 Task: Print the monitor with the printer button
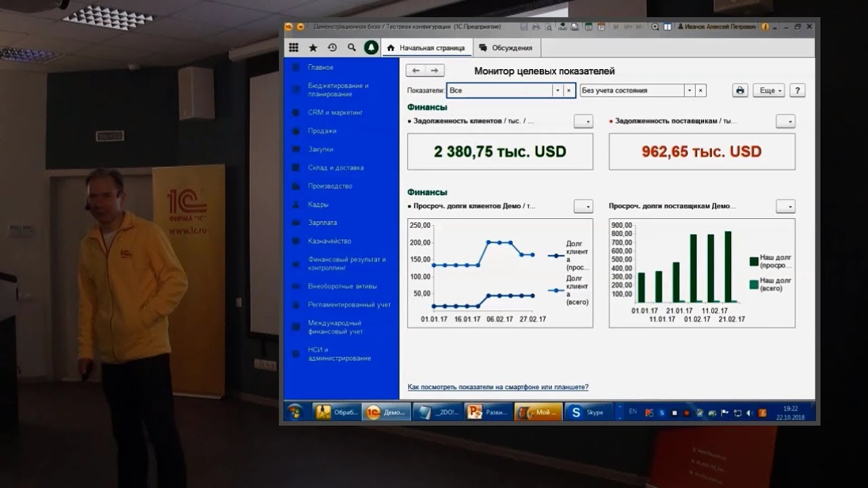tap(741, 90)
